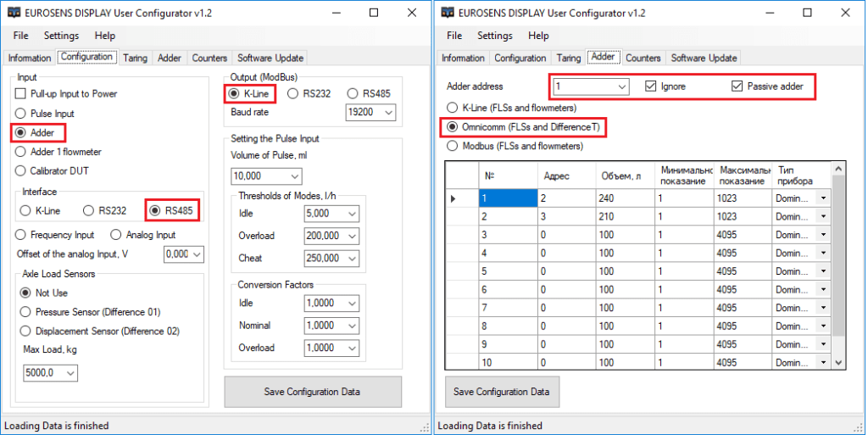Screen dimensions: 868x435
Task: Enable the Pull-up Input to Power checkbox
Action: [x=23, y=94]
